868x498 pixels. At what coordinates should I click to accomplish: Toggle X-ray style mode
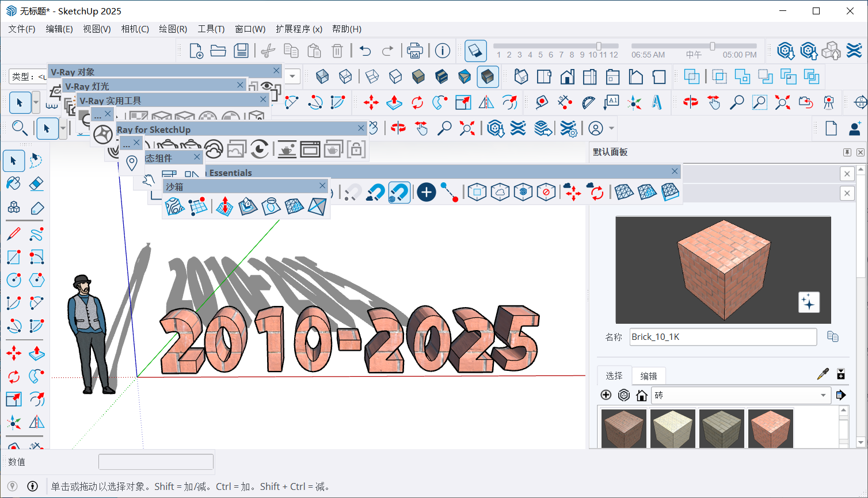322,76
